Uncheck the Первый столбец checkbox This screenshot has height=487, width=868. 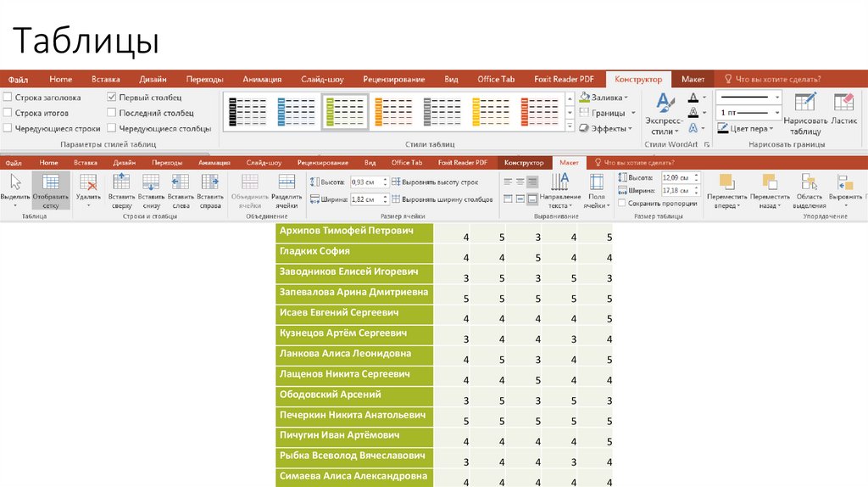111,97
